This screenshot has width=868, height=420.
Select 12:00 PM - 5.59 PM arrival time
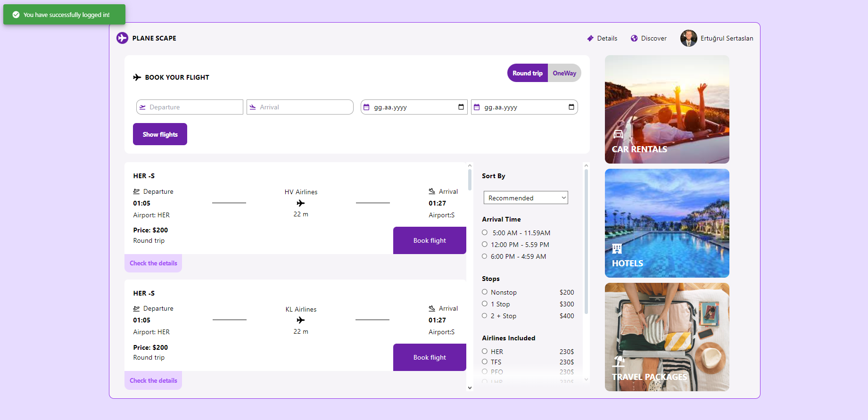(x=485, y=244)
